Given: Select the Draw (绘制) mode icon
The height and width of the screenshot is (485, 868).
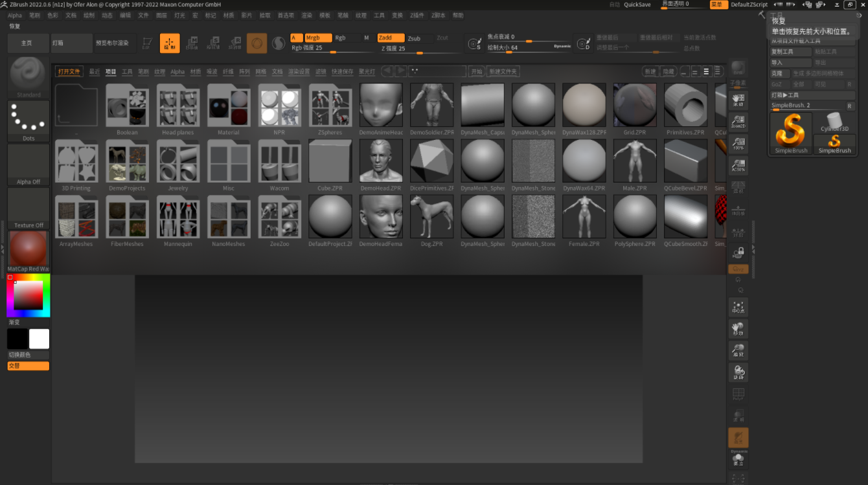Looking at the screenshot, I should (x=170, y=43).
